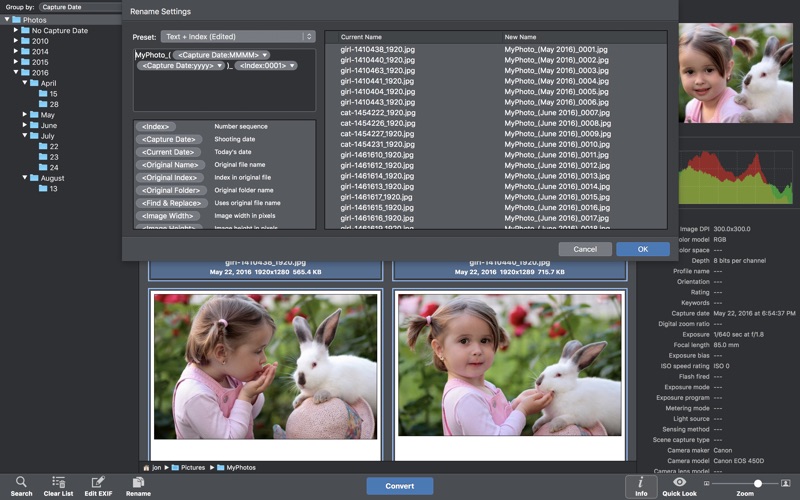800x500 pixels.
Task: Click the Rename toolbar icon
Action: click(138, 482)
